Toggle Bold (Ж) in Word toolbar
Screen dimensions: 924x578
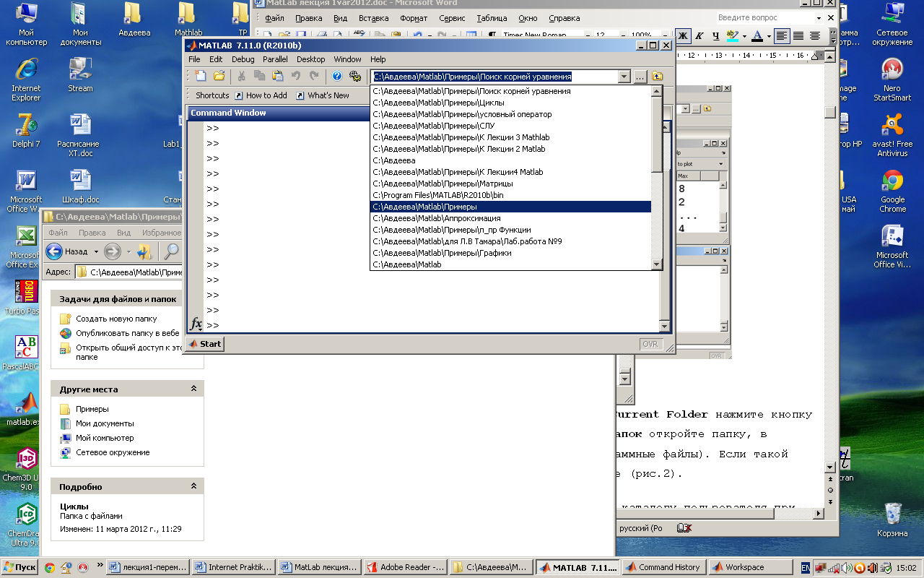click(682, 35)
